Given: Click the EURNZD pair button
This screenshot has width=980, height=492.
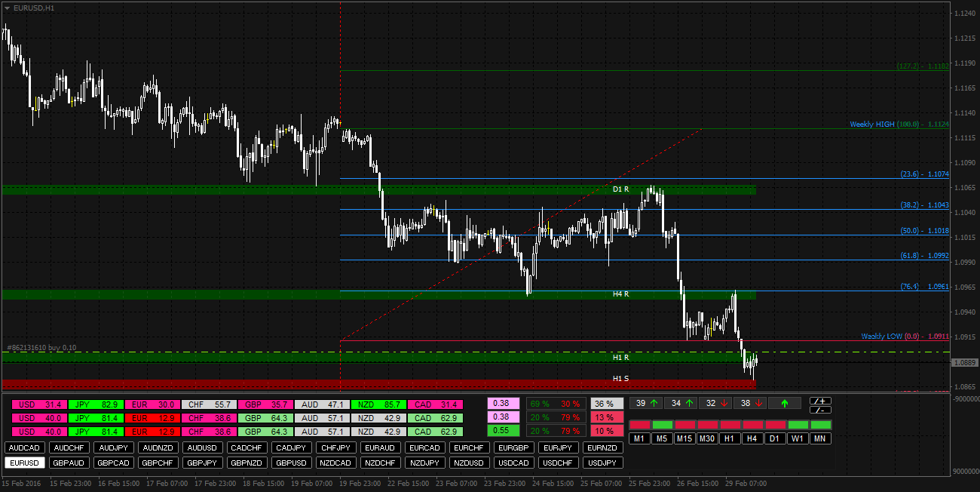Looking at the screenshot, I should [603, 447].
